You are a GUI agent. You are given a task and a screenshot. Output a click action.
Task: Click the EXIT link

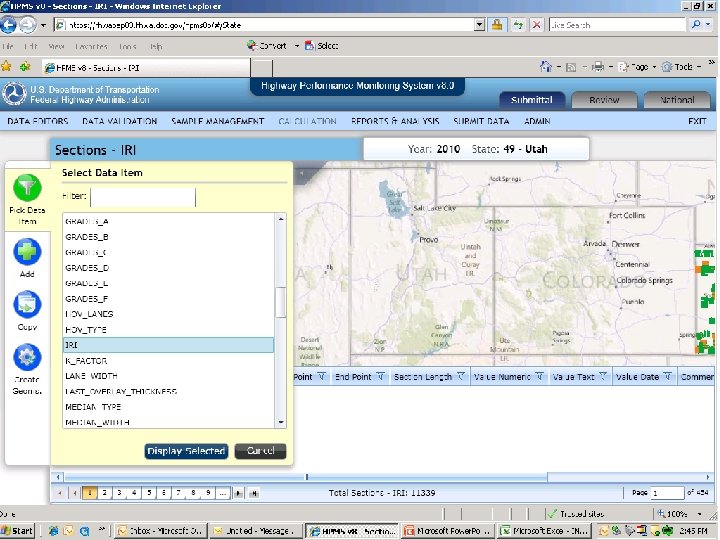(697, 121)
